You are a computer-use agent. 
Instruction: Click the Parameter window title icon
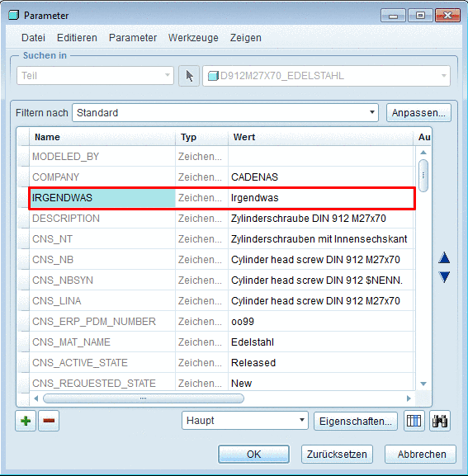[14, 15]
